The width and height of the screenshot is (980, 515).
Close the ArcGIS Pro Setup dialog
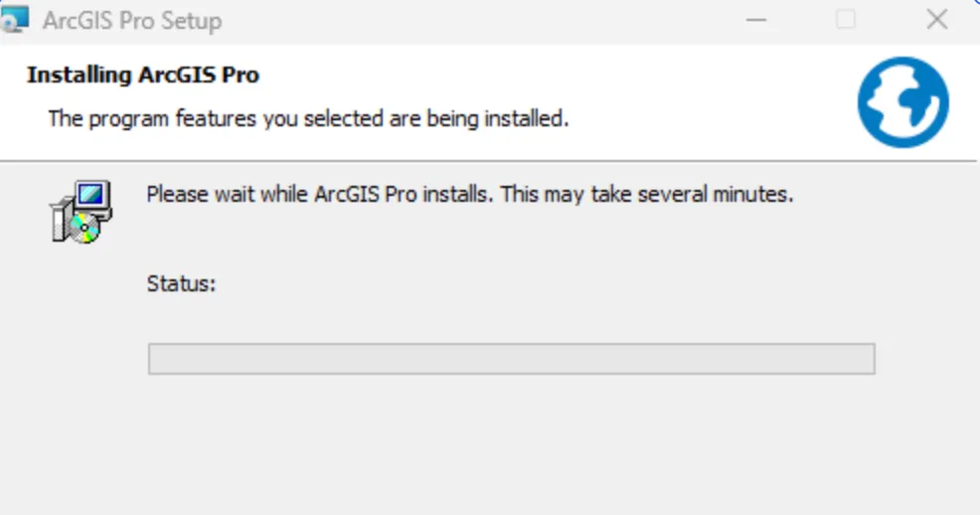click(x=936, y=20)
